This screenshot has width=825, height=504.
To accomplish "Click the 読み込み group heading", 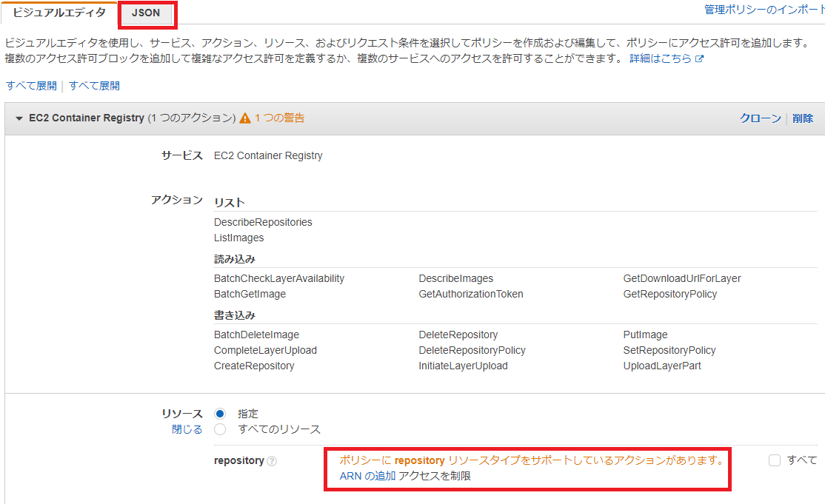I will [235, 259].
